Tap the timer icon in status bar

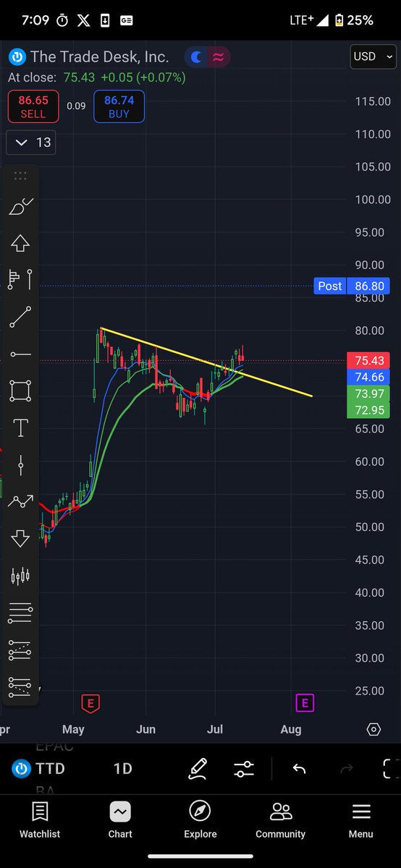(x=62, y=20)
